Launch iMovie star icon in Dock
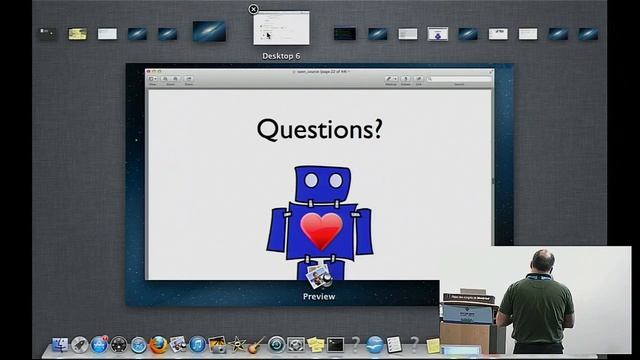This screenshot has height=360, width=640. click(x=237, y=345)
